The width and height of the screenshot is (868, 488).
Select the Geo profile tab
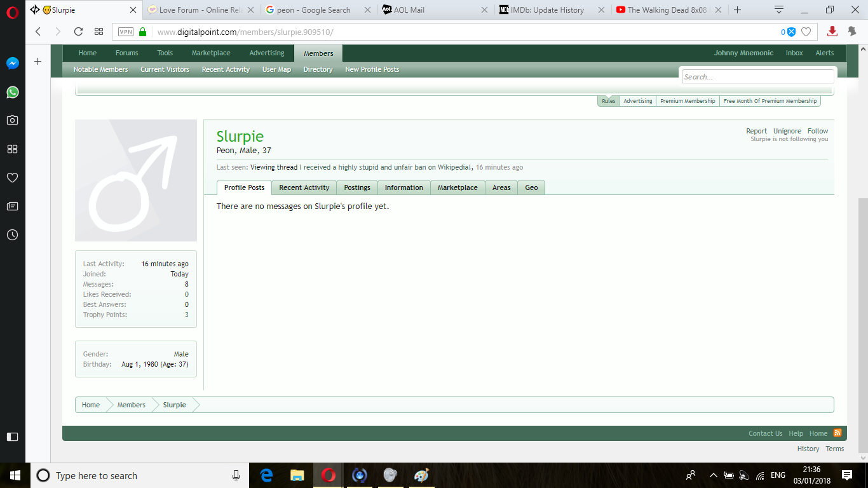(531, 187)
